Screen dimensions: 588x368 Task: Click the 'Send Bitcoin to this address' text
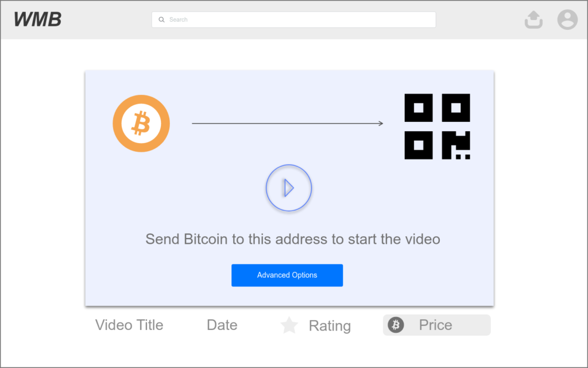(293, 239)
